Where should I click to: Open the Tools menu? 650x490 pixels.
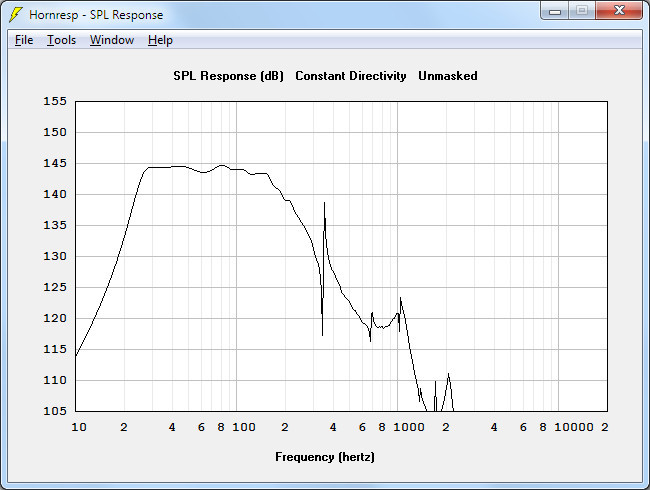click(x=61, y=40)
